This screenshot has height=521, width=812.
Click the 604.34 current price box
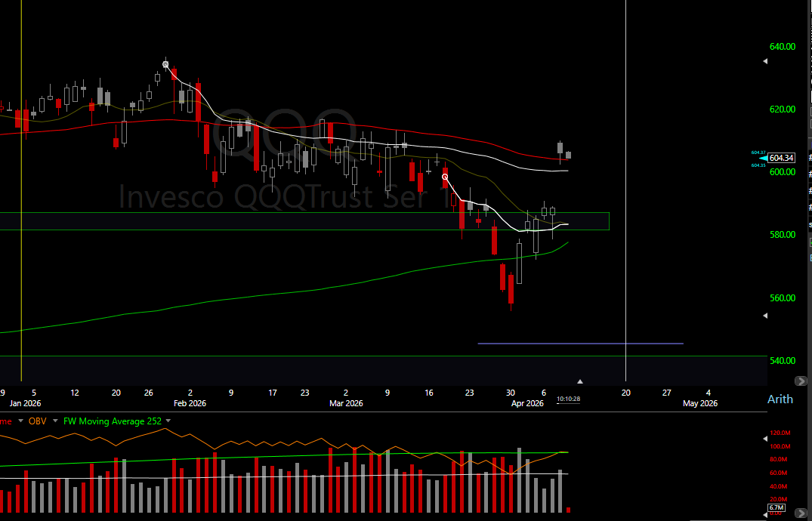[782, 158]
